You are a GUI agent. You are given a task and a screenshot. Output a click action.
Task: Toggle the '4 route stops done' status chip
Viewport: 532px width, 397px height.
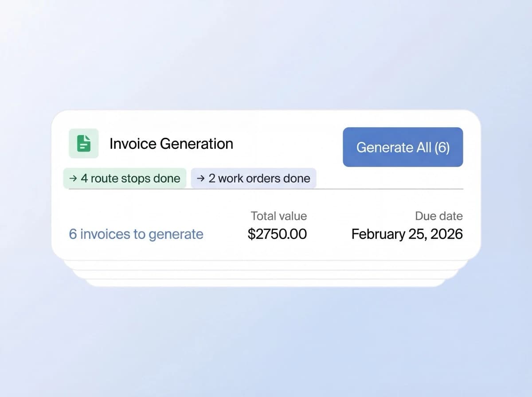tap(125, 179)
